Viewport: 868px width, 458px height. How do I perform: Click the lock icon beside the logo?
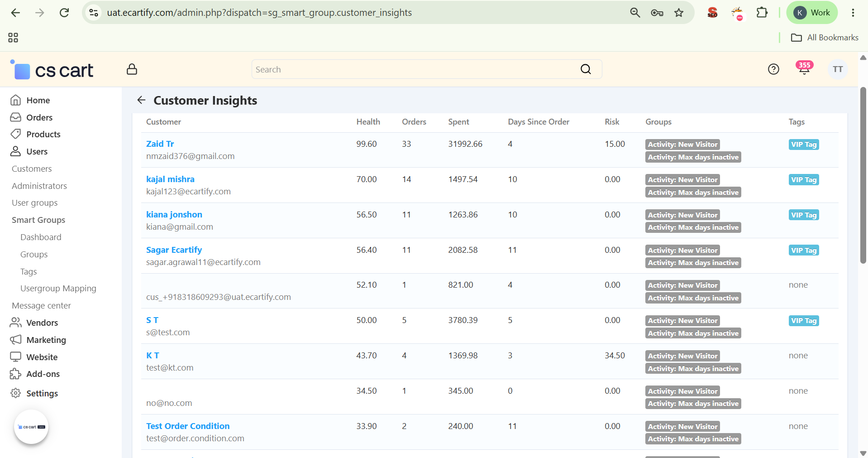pos(132,69)
